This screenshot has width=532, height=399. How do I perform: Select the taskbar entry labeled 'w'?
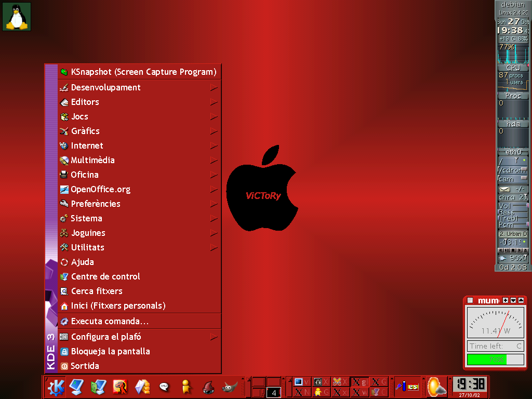[360, 393]
